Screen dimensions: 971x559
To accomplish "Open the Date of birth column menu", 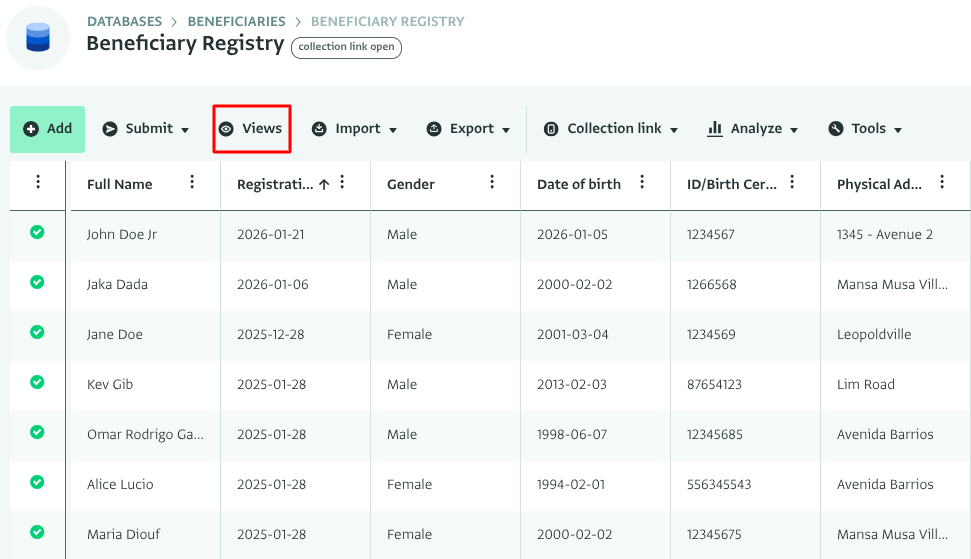I will coord(642,182).
